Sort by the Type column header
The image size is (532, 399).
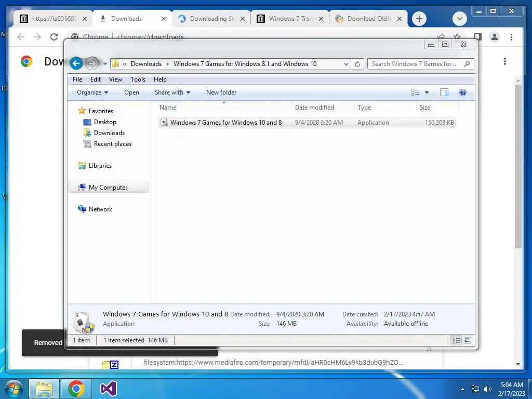(385, 107)
